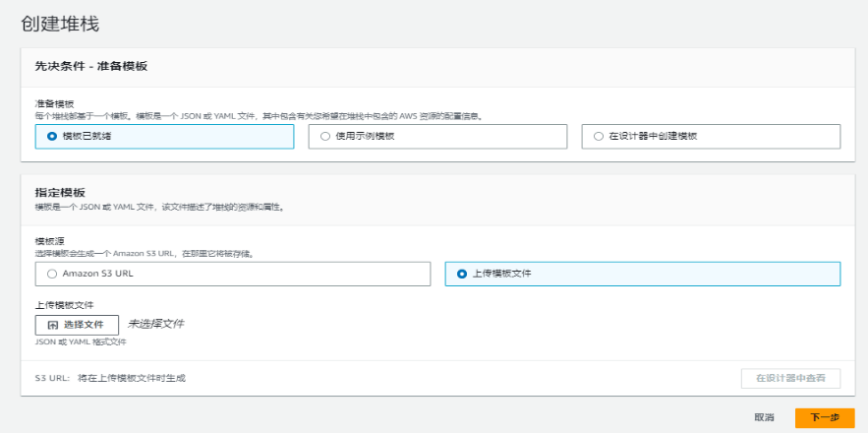This screenshot has width=868, height=433.
Task: Click the 在设计器中查看 button
Action: tap(790, 378)
